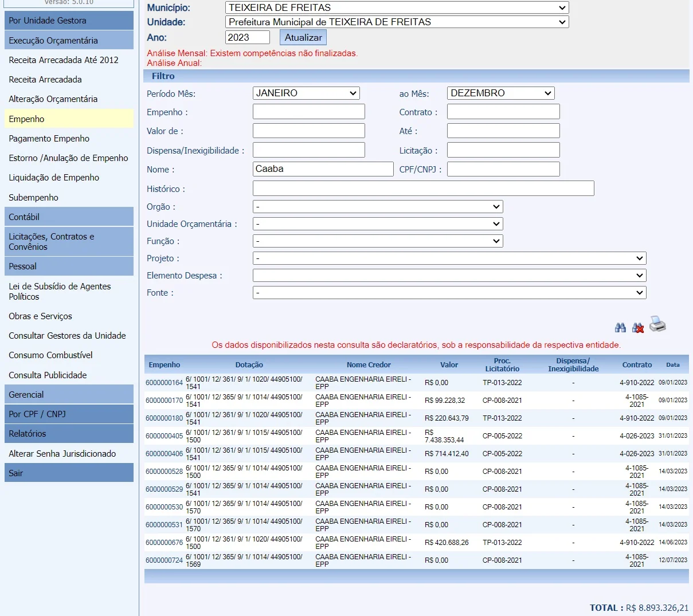Click the Nome input field containing Caaba
Viewport: 693px width, 616px height.
tap(323, 169)
